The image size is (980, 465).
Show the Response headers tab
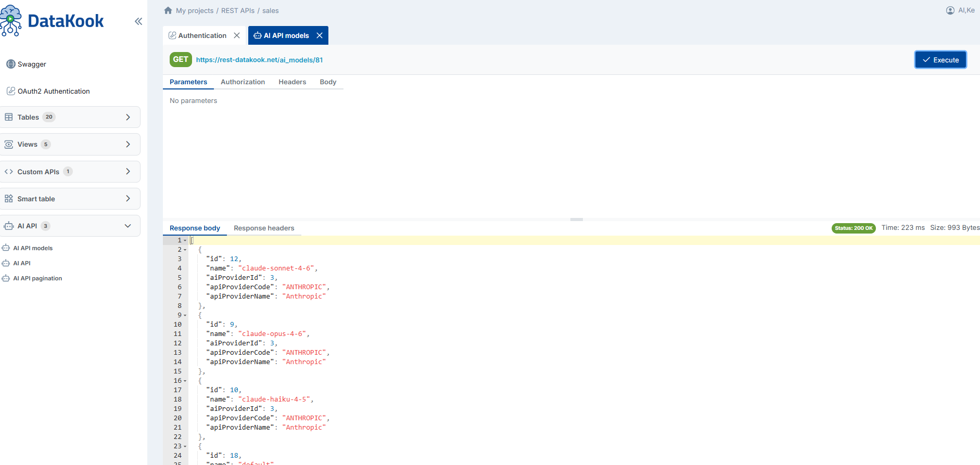tap(264, 228)
